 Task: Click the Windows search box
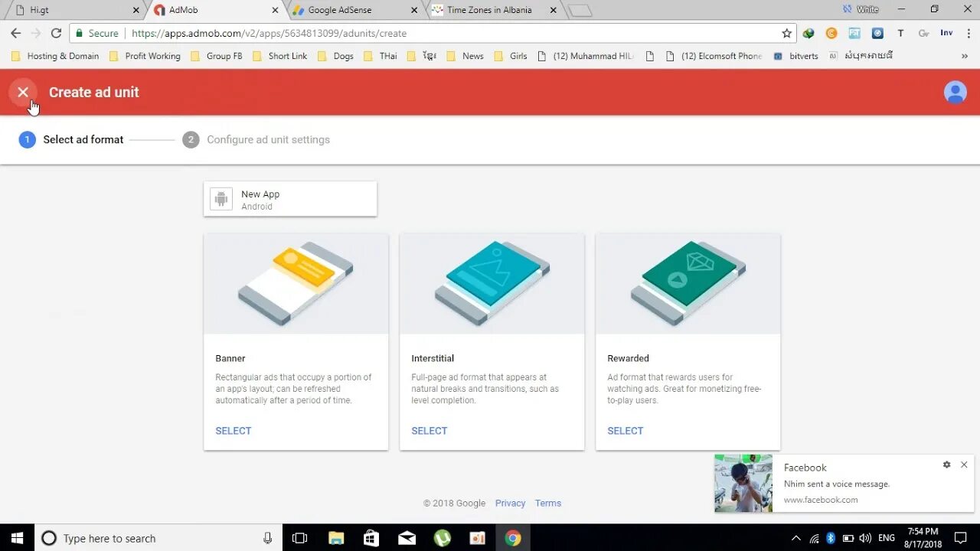[x=159, y=538]
